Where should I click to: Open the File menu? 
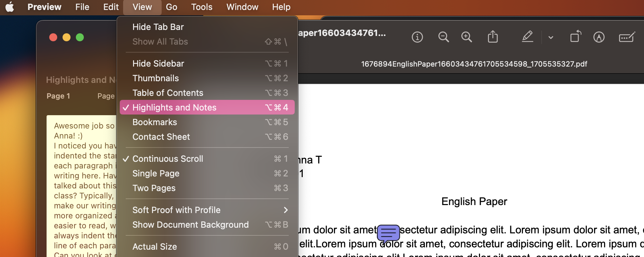click(x=82, y=7)
